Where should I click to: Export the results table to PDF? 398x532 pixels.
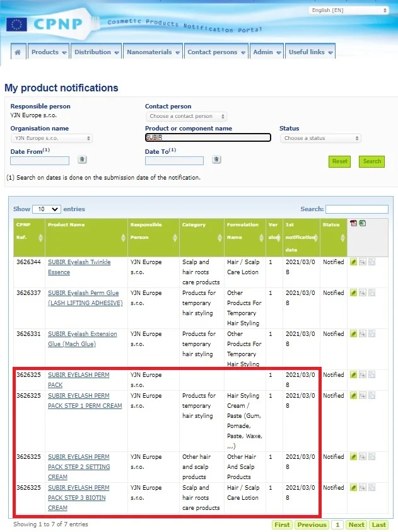click(x=353, y=223)
